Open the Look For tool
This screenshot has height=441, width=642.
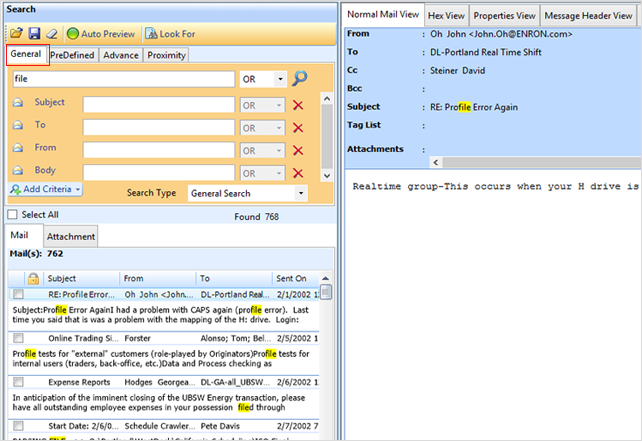170,34
